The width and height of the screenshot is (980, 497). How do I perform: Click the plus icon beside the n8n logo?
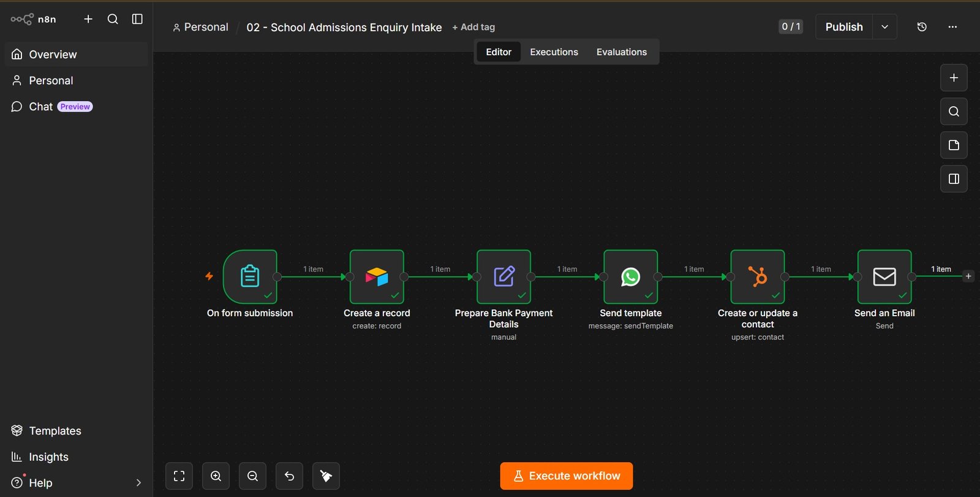(88, 19)
